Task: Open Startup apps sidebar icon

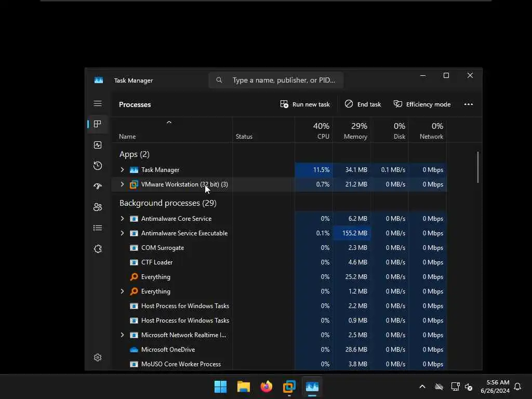Action: (x=98, y=187)
